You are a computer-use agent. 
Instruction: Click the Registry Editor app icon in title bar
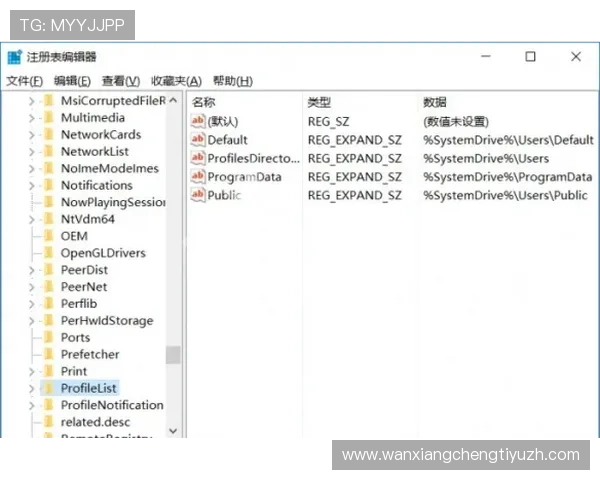15,57
